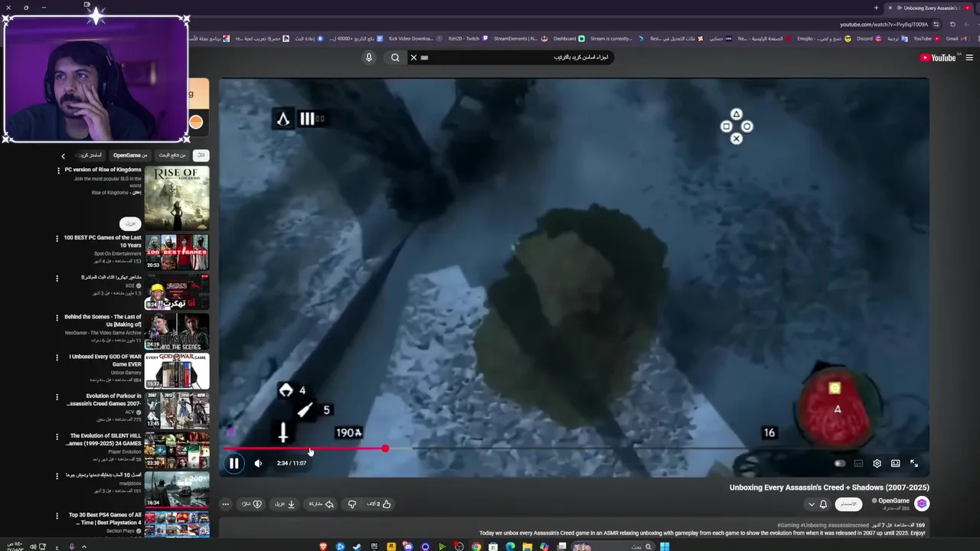Open the OpenGame channel avatar
This screenshot has height=551, width=980.
(x=922, y=504)
